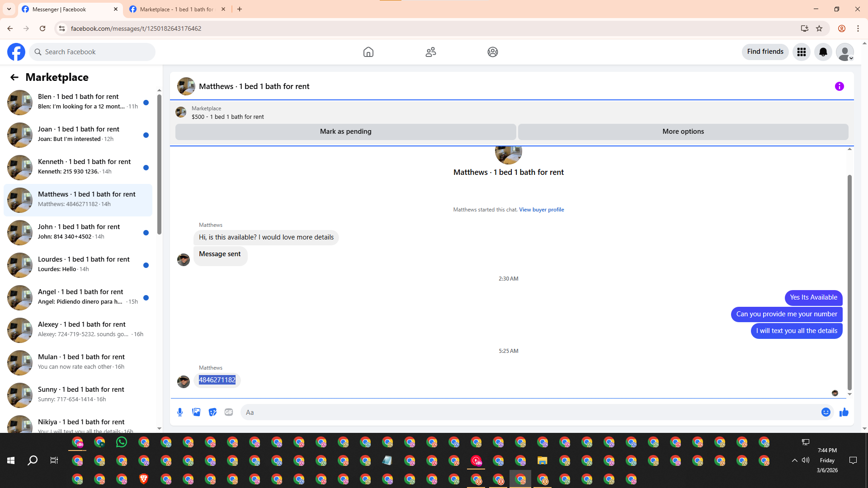Screen dimensions: 868x488
Task: Click the voice clip microphone icon
Action: pyautogui.click(x=180, y=412)
